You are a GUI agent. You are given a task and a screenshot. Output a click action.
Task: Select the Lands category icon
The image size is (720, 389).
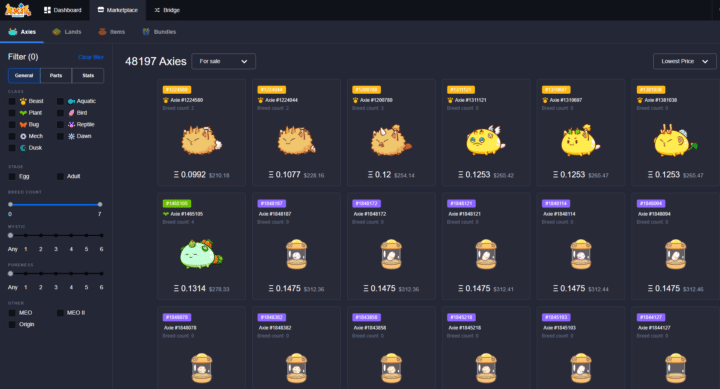(x=56, y=32)
